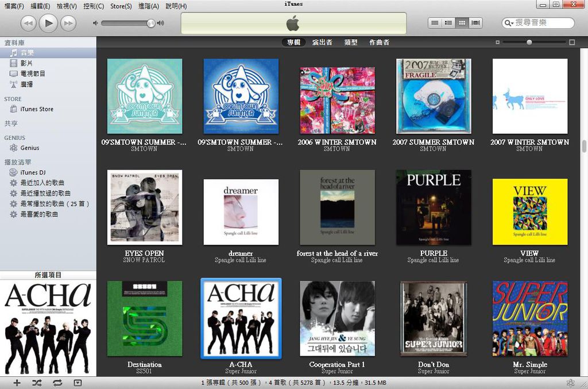Open the 最近播放過的歌曲 smart playlist

[48, 193]
